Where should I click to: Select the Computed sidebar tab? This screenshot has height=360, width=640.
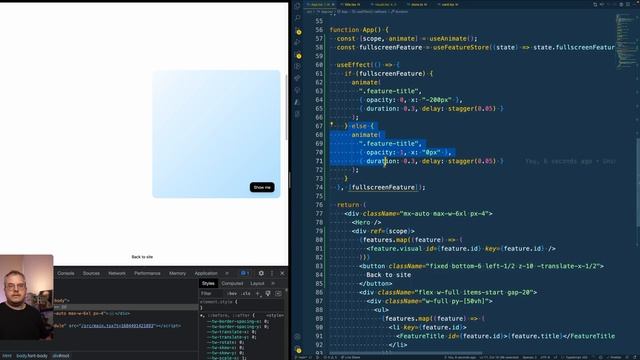pyautogui.click(x=232, y=283)
